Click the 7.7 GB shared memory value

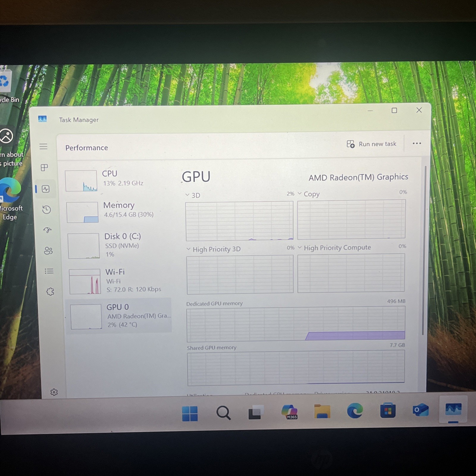(397, 345)
